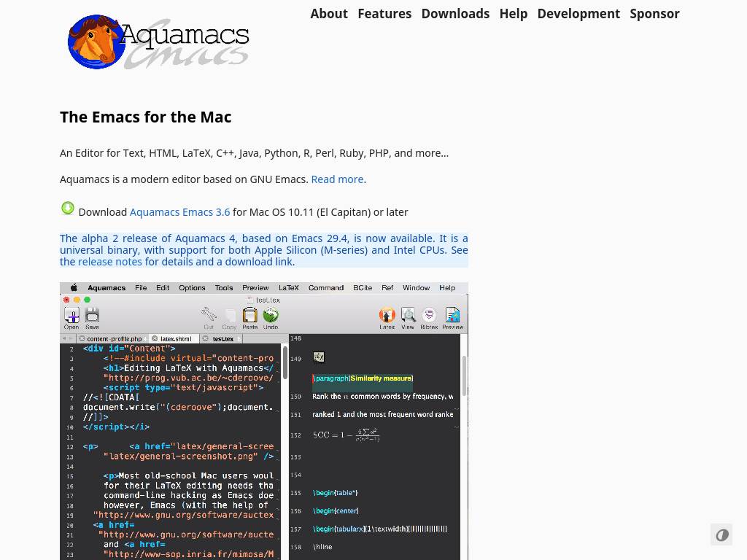Click the green zoom dot in screenshot
The height and width of the screenshot is (560, 747).
[88, 300]
